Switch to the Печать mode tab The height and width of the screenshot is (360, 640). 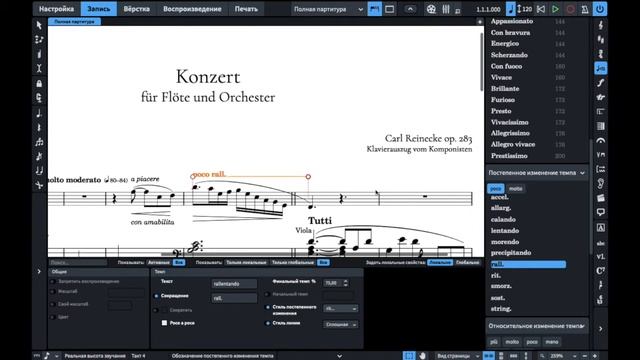(246, 9)
